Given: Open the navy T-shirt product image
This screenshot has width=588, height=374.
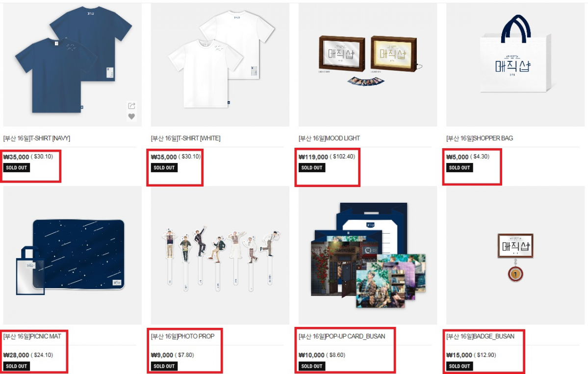Looking at the screenshot, I should click(73, 65).
